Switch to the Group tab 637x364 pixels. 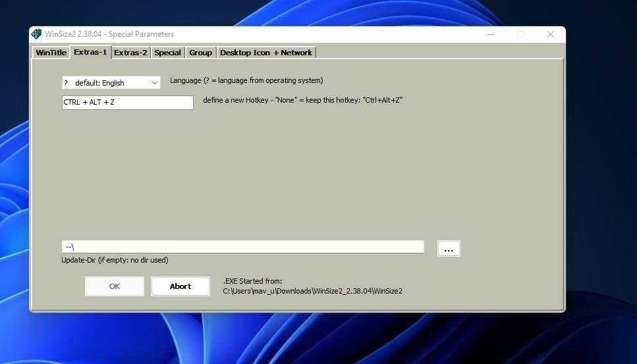click(x=200, y=53)
